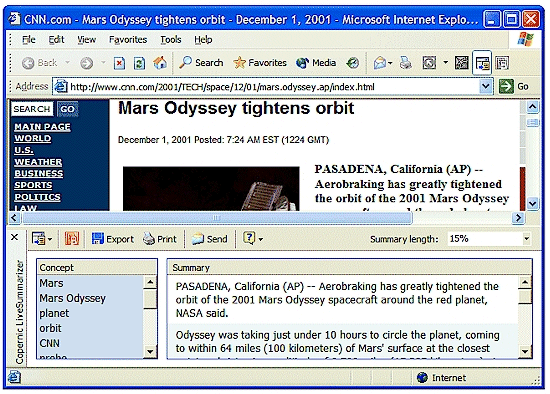550x394 pixels.
Task: Follow the BUSINESS link
Action: click(x=39, y=174)
